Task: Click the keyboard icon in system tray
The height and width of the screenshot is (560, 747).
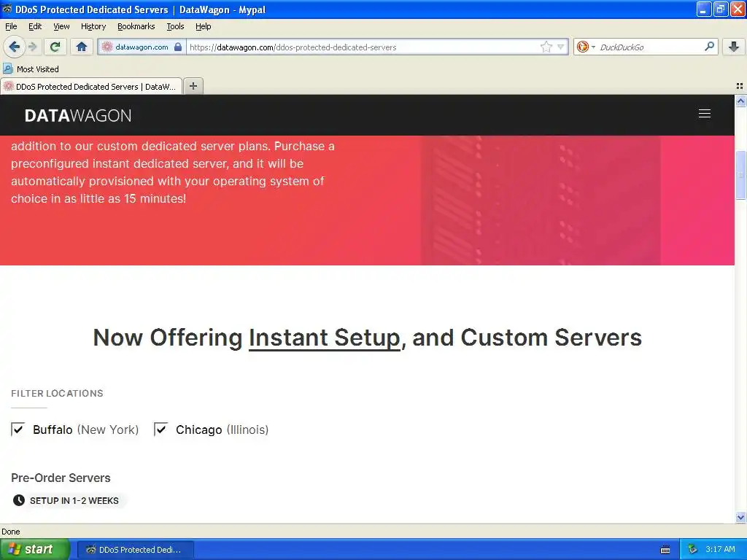Action: [x=665, y=550]
